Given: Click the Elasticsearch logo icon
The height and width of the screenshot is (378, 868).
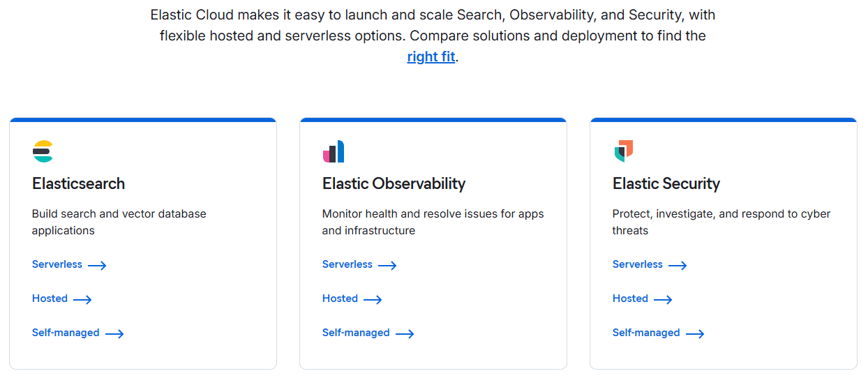Looking at the screenshot, I should point(43,151).
